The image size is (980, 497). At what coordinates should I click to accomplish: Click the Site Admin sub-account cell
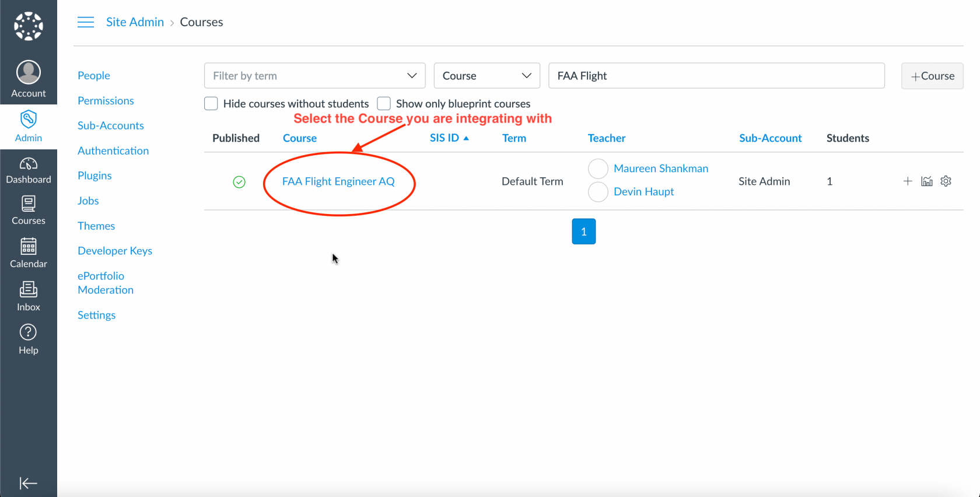pyautogui.click(x=764, y=181)
